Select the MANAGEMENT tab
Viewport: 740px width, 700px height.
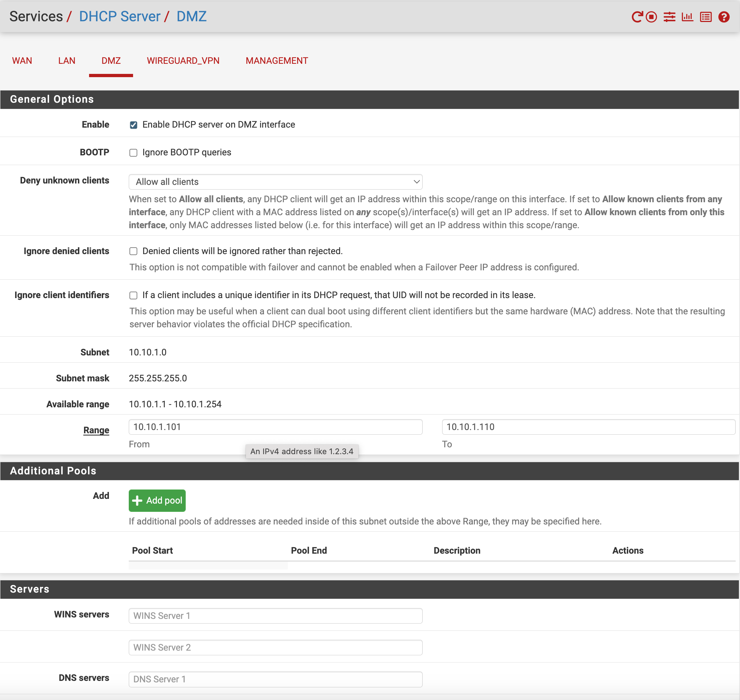pos(276,61)
